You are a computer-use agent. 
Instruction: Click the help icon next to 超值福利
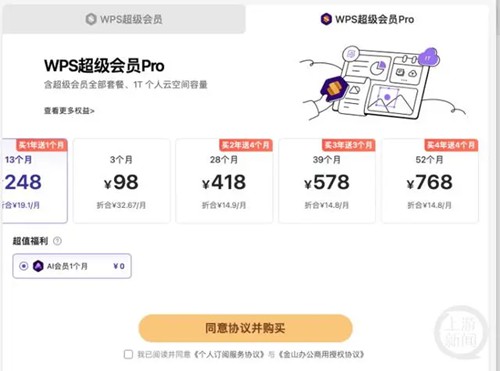[57, 241]
